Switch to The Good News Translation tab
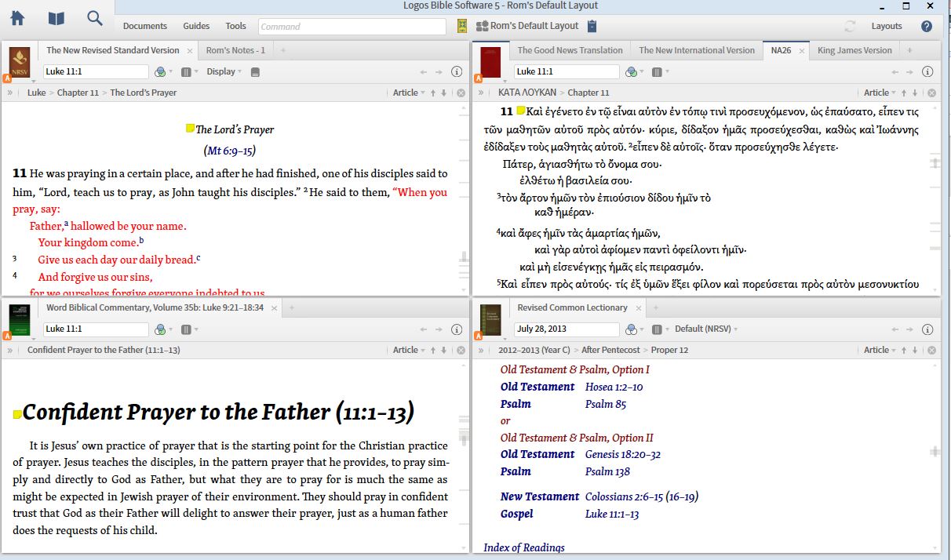The height and width of the screenshot is (560, 951). point(570,50)
